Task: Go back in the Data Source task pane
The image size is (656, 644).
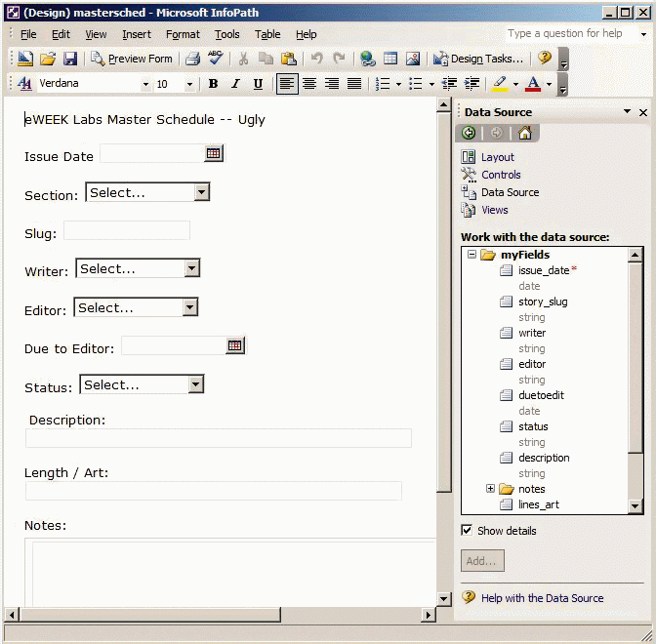Action: tap(469, 133)
